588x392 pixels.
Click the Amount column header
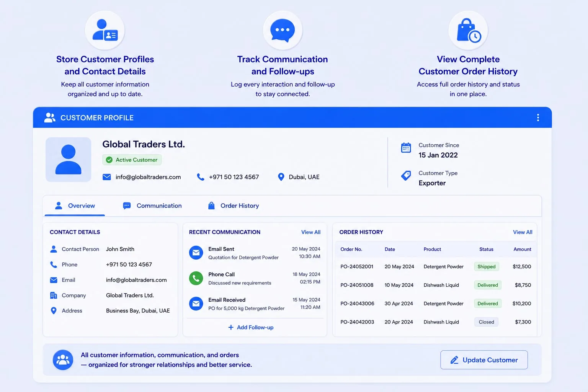(522, 249)
